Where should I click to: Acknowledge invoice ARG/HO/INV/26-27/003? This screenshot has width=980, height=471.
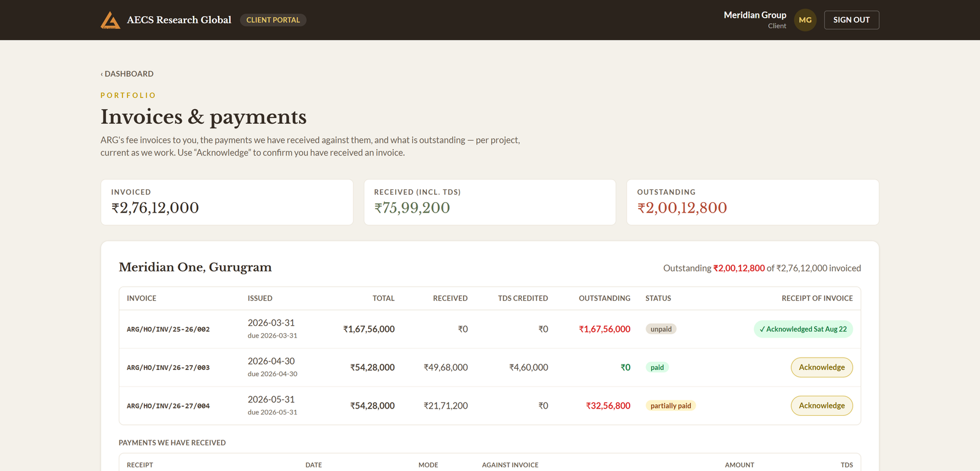821,367
